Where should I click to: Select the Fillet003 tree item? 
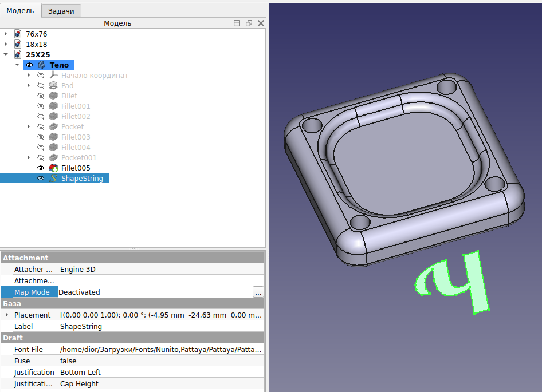[76, 137]
